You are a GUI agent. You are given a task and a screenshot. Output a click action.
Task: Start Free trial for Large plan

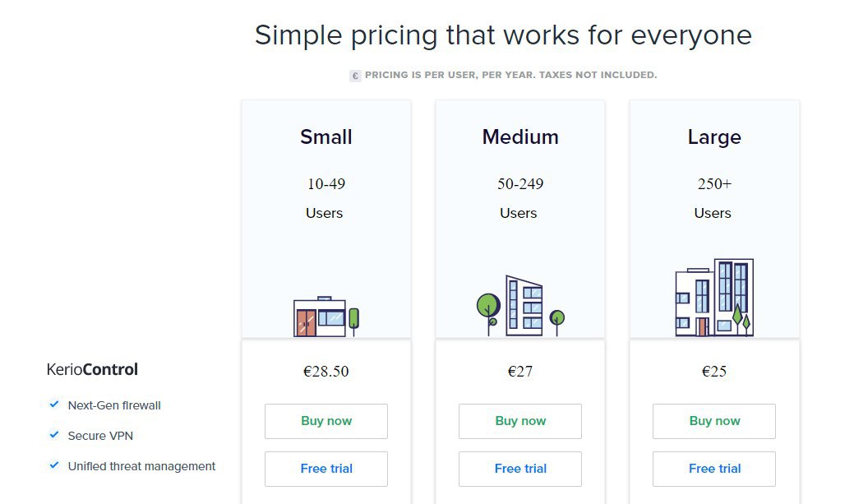tap(714, 469)
